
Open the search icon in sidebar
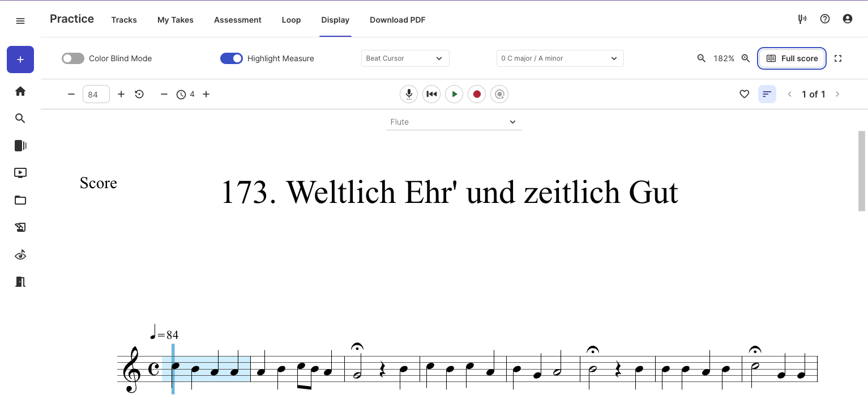click(20, 118)
